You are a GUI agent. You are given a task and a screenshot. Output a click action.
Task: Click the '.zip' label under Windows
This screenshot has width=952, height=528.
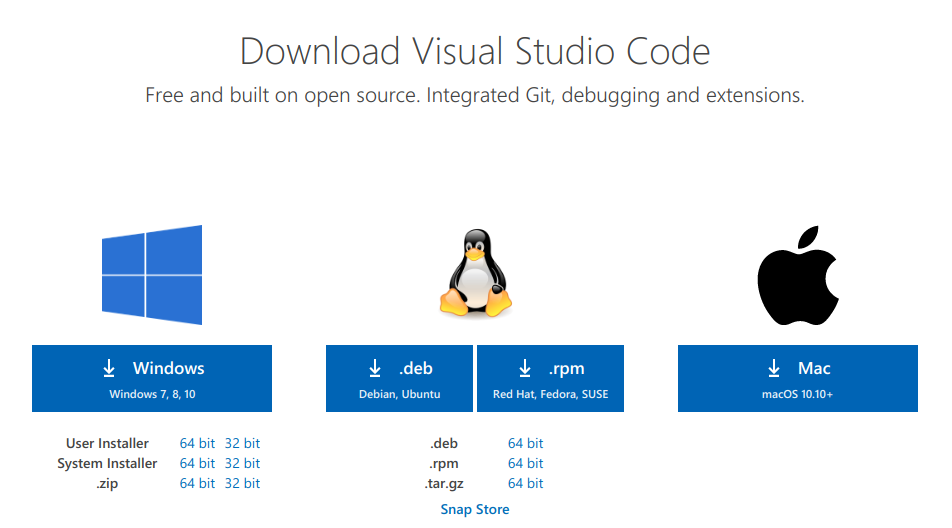coord(107,484)
